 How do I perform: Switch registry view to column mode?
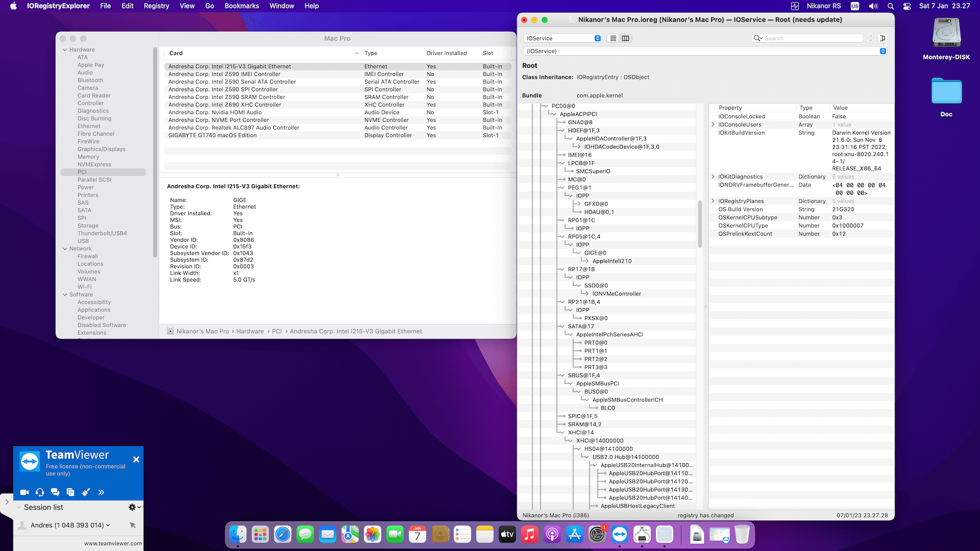coord(625,38)
